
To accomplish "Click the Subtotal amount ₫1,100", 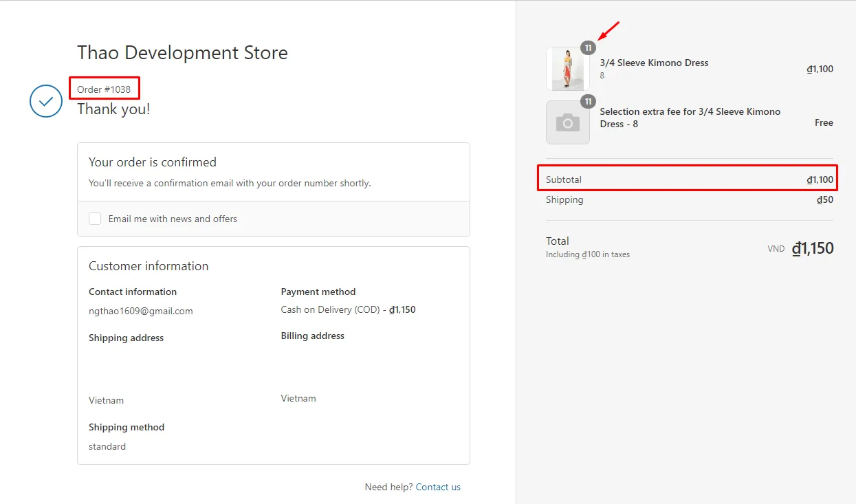I will coord(820,179).
